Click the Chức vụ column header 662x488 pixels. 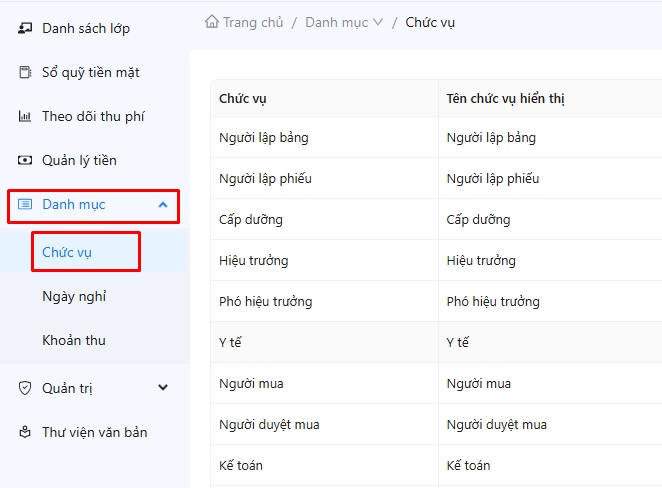pos(242,98)
